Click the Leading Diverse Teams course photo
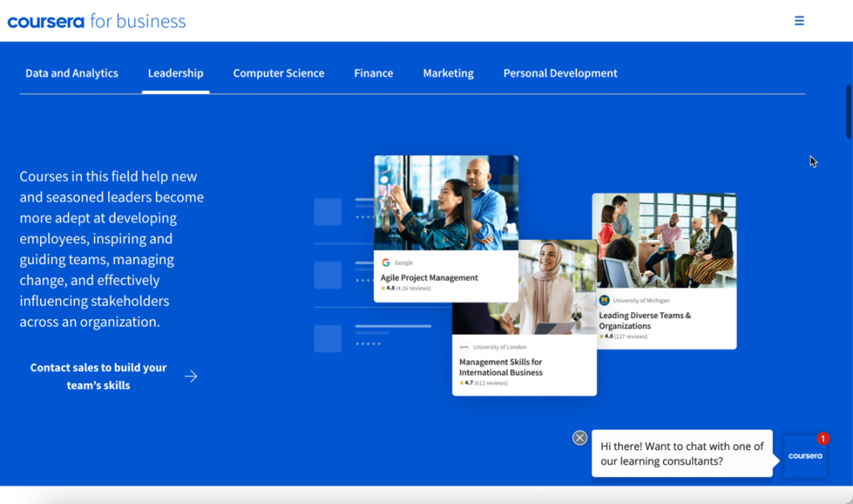 [664, 240]
